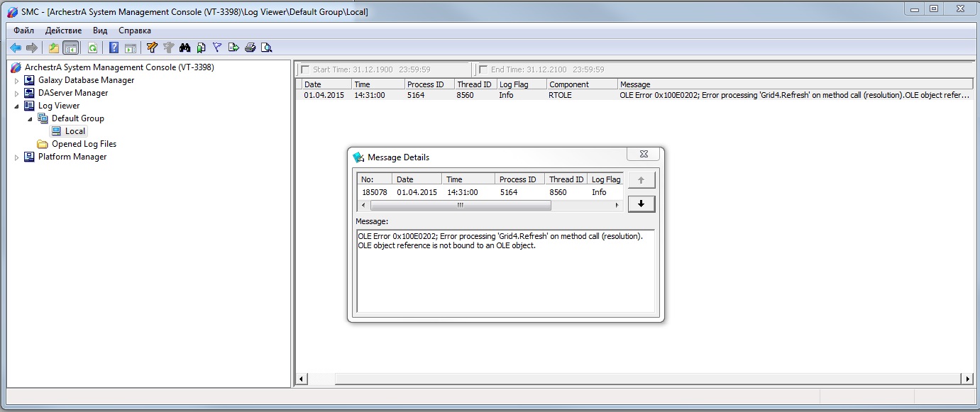This screenshot has width=980, height=412.
Task: Select the RTOLE log entry row
Action: [634, 95]
